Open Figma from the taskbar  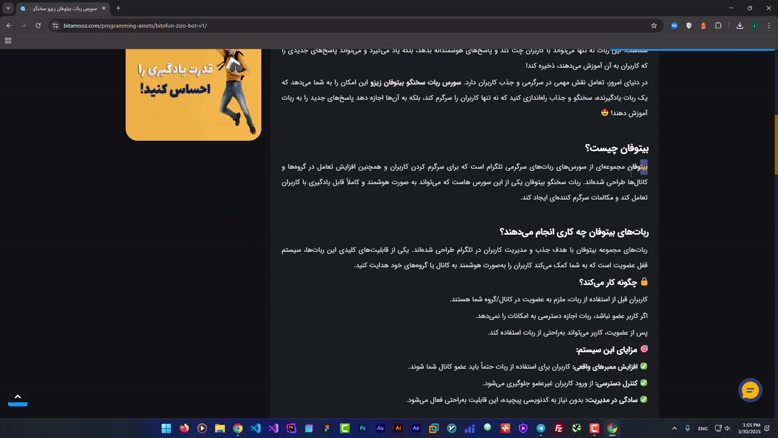click(x=327, y=428)
